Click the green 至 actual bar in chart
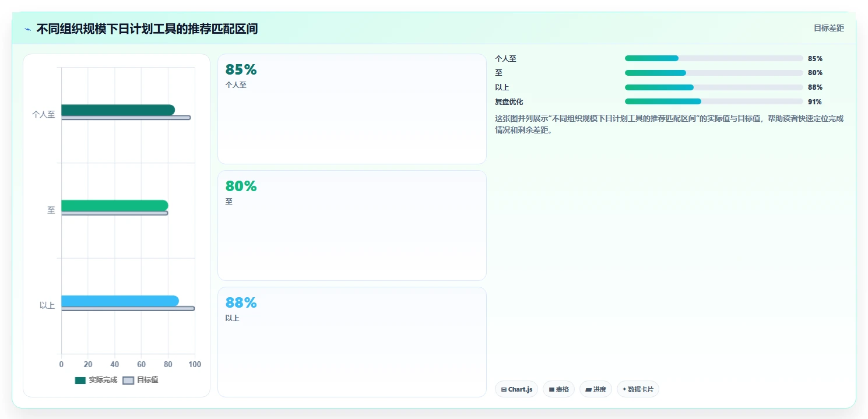This screenshot has height=419, width=868. 115,206
